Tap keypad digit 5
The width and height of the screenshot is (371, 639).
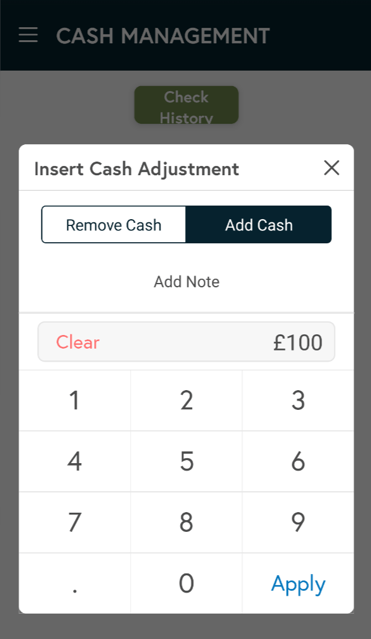tap(186, 461)
